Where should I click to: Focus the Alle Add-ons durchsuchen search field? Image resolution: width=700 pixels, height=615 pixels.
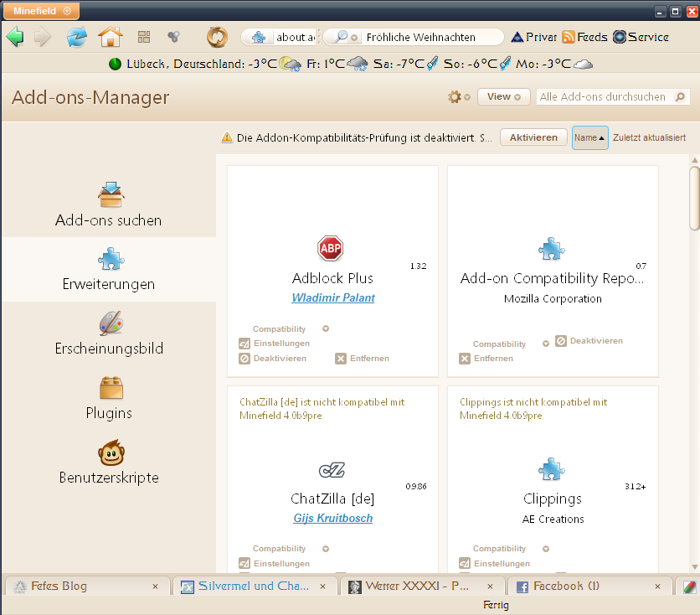point(605,97)
